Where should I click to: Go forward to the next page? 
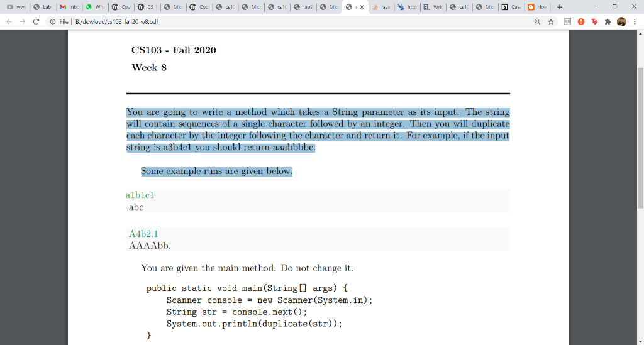coord(23,22)
